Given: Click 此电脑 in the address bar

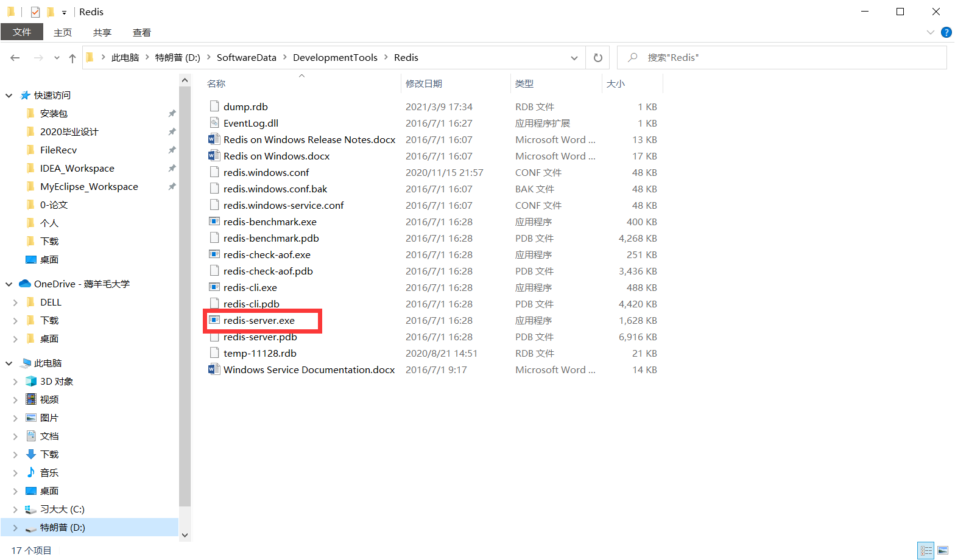Looking at the screenshot, I should [125, 57].
